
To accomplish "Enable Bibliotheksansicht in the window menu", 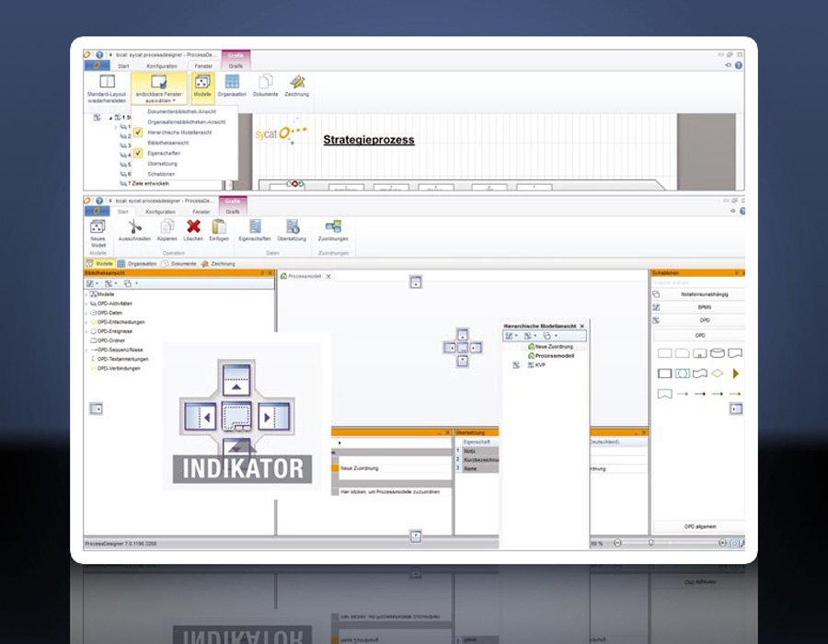I will tap(167, 143).
